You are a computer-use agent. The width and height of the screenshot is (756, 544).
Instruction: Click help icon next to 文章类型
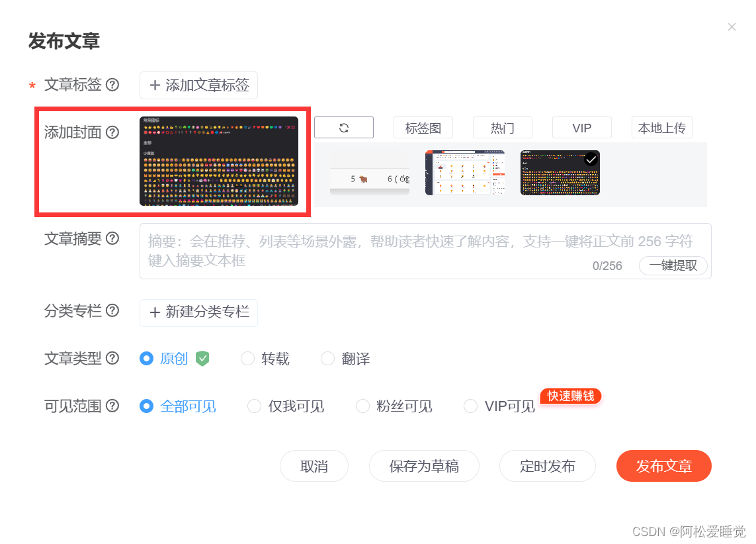coord(112,358)
